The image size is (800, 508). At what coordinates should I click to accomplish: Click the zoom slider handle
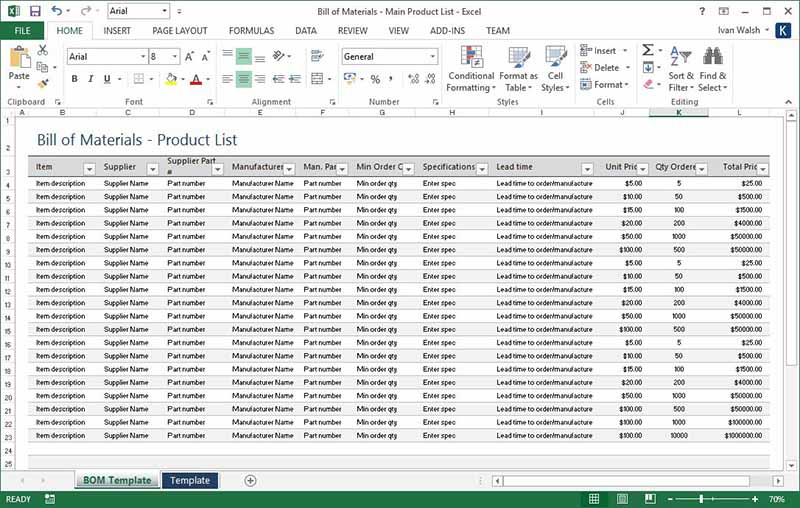click(x=702, y=499)
